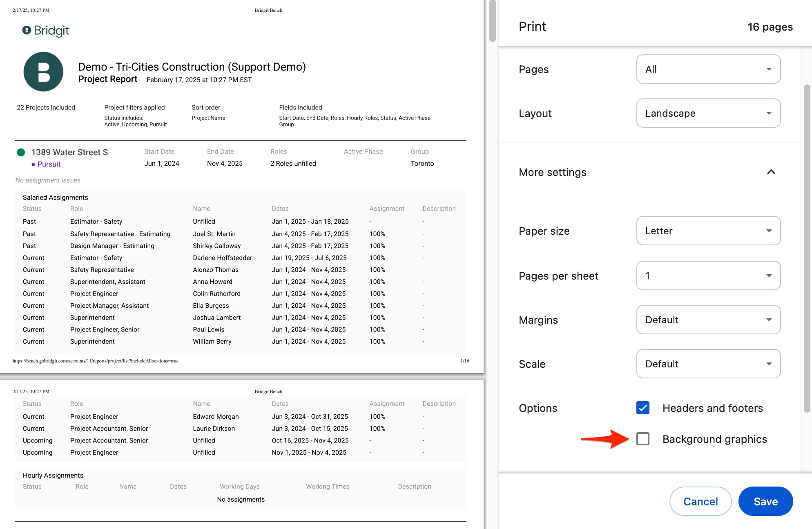Collapse the More settings section chevron

point(771,172)
